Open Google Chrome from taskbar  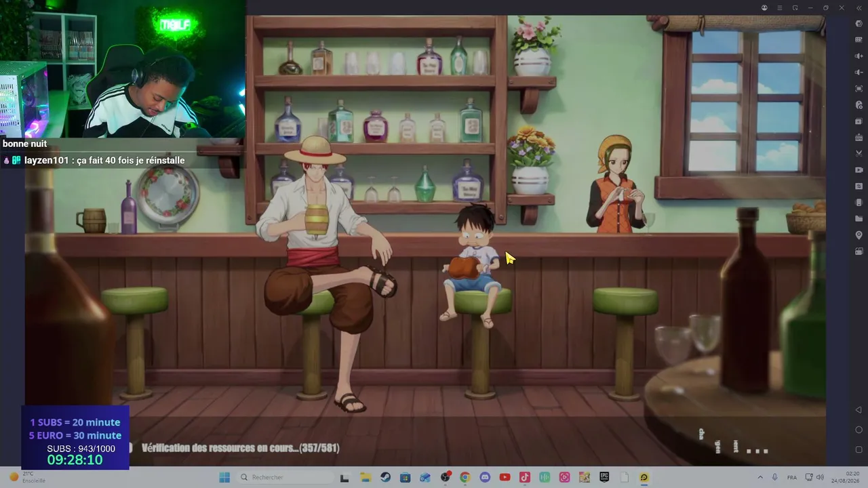point(465,477)
